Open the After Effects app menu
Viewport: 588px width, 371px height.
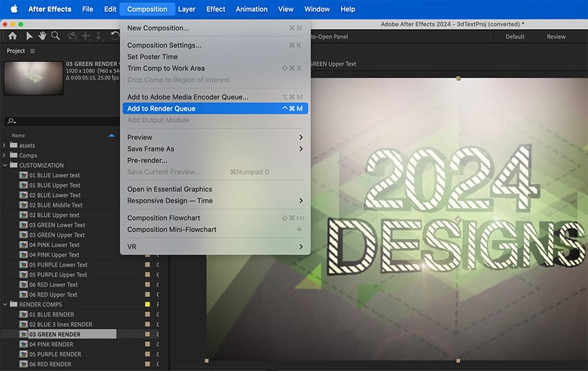pyautogui.click(x=50, y=9)
